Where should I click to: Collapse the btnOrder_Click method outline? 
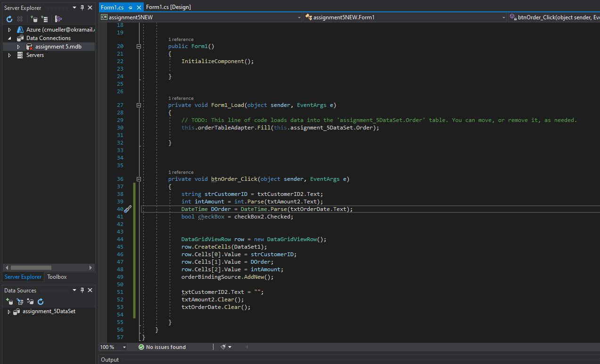pyautogui.click(x=139, y=179)
